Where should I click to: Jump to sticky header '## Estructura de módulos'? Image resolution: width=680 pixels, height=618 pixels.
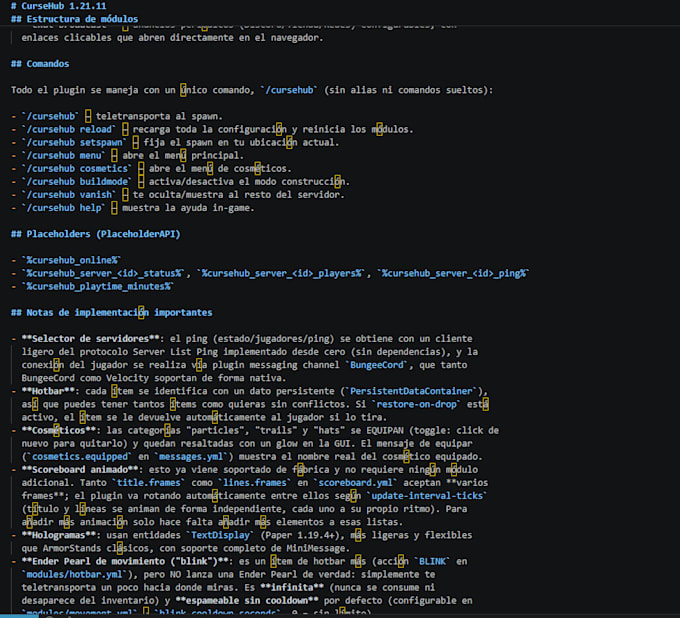(x=75, y=19)
